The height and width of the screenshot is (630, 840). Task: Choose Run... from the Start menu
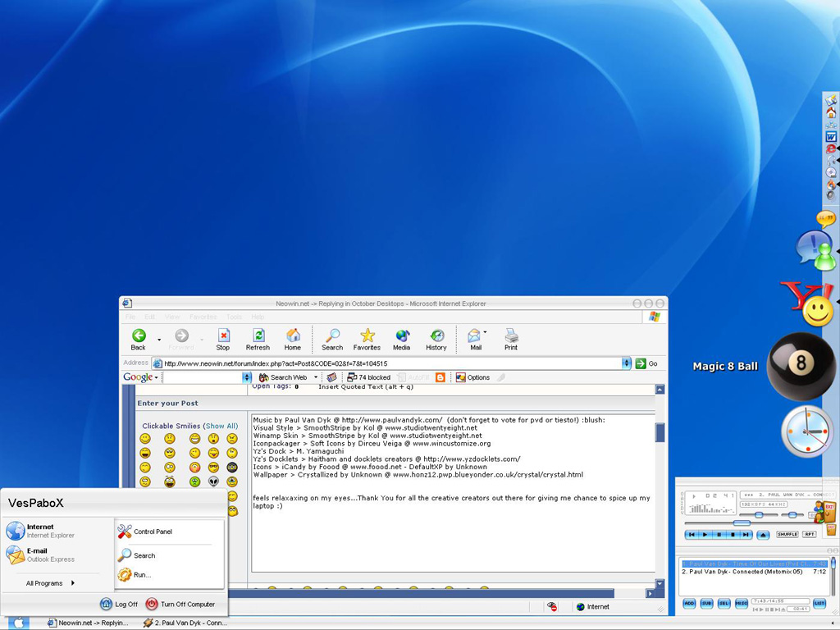(x=142, y=575)
